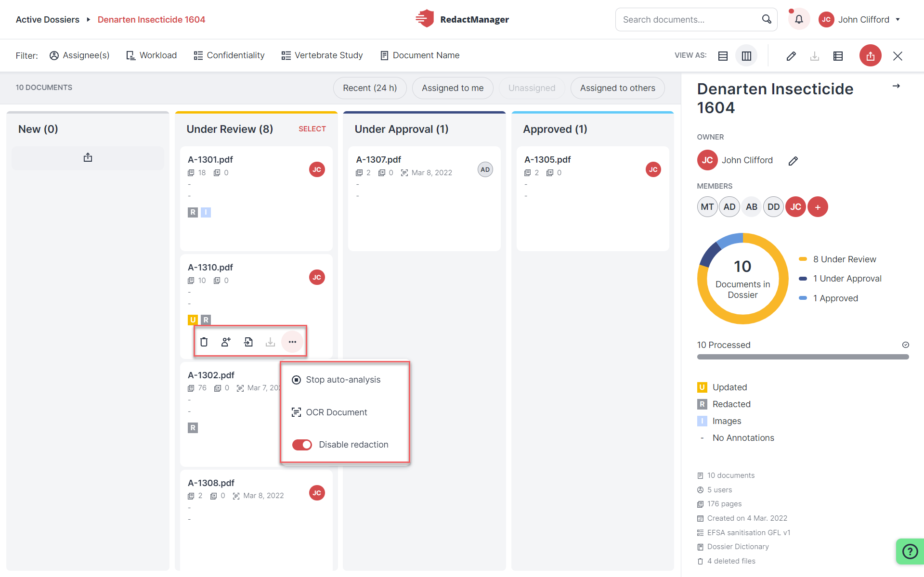Click the search magnifier icon
The width and height of the screenshot is (924, 577).
767,19
